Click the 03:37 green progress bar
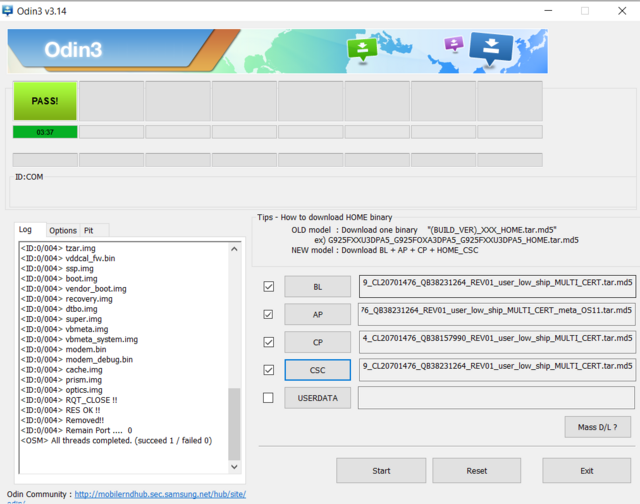Screen dimensions: 640x504 [x=45, y=132]
